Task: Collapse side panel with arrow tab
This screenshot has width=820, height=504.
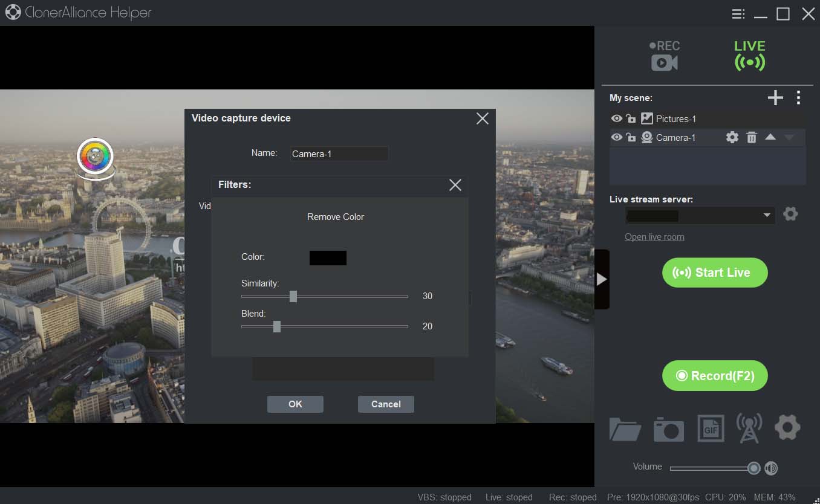Action: coord(602,279)
